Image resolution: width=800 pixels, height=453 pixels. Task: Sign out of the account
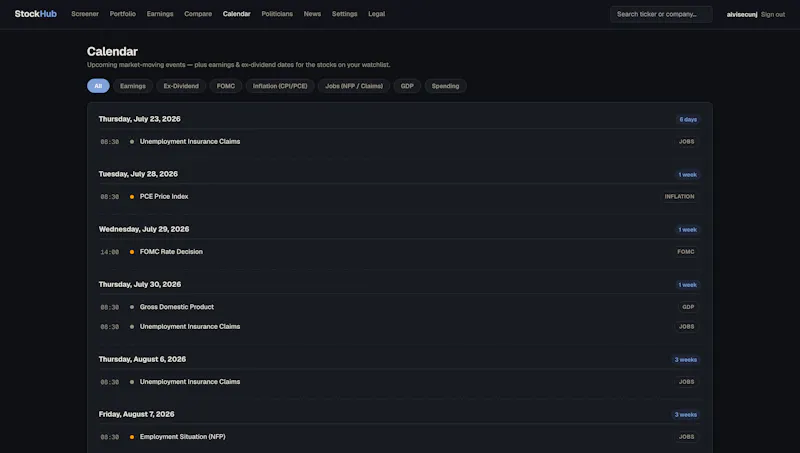click(773, 14)
